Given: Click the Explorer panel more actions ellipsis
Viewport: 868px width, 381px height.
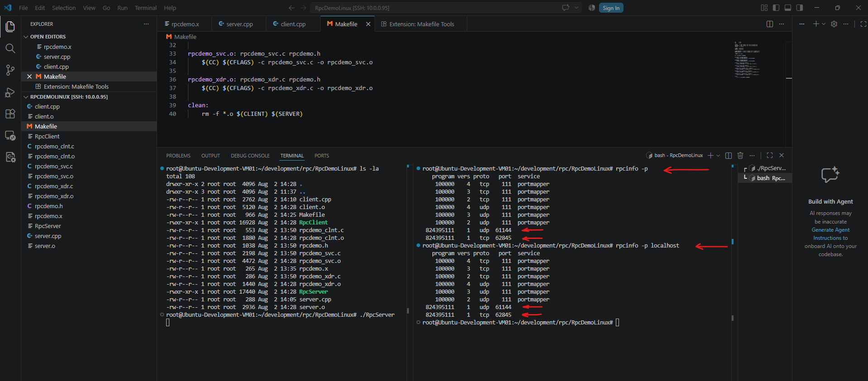Looking at the screenshot, I should coord(146,24).
